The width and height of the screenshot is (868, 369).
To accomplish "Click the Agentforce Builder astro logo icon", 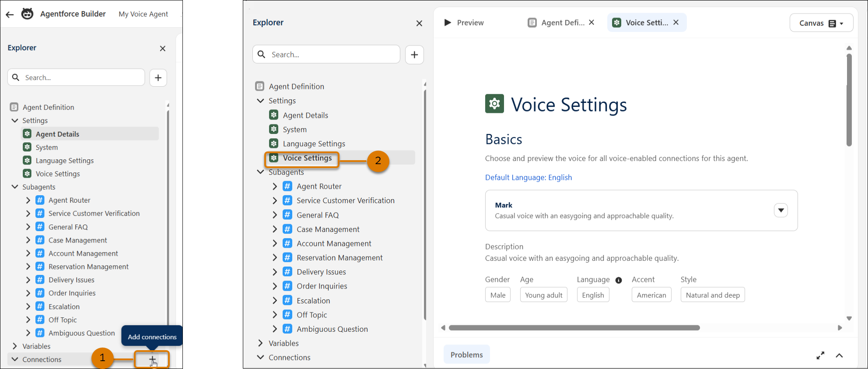I will [27, 14].
